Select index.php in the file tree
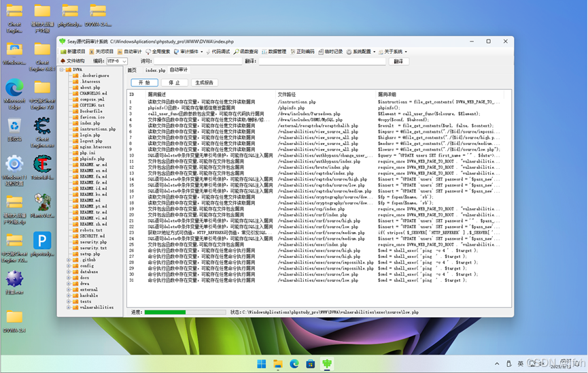 pyautogui.click(x=90, y=123)
